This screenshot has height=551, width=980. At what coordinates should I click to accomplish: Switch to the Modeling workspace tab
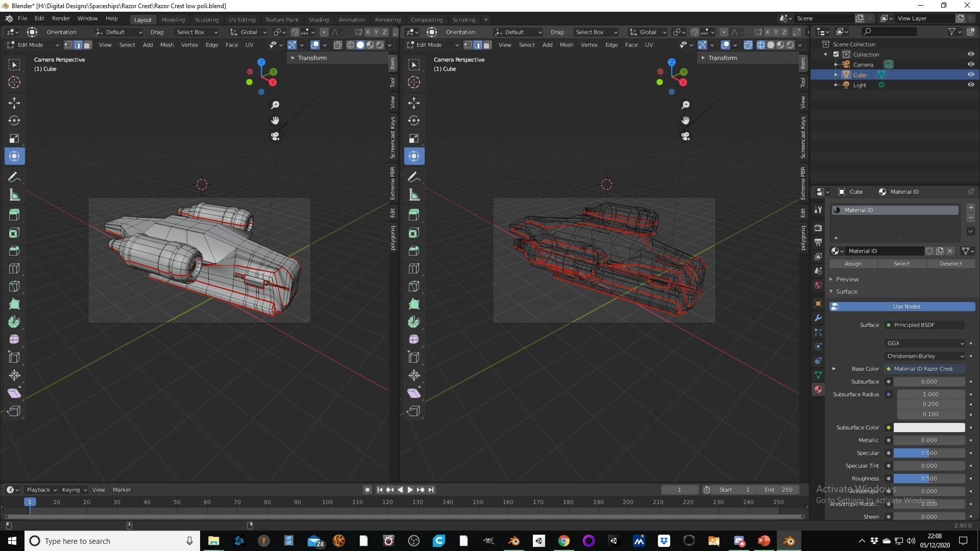(x=173, y=19)
